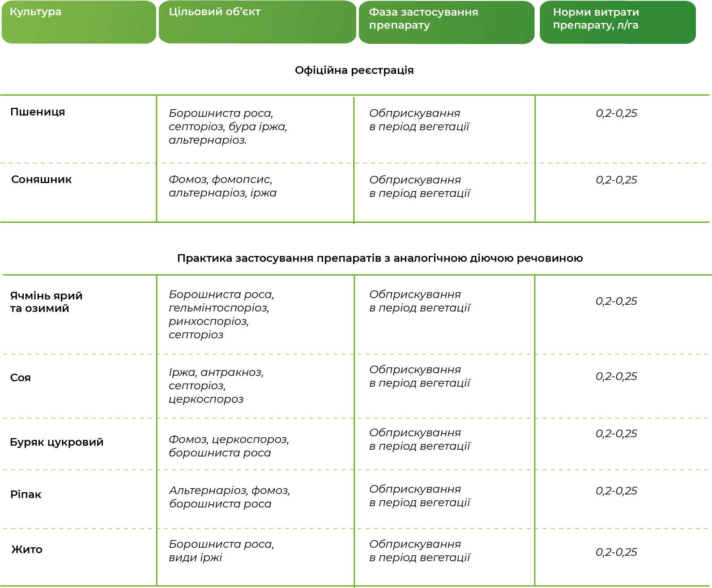
Task: Click the Буряк цукровий crop label
Action: point(57,442)
